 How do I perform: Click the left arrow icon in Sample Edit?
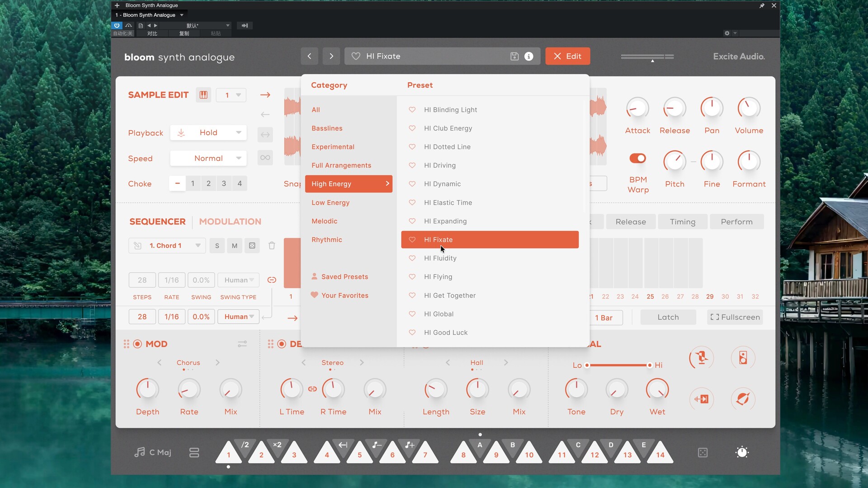pos(265,115)
